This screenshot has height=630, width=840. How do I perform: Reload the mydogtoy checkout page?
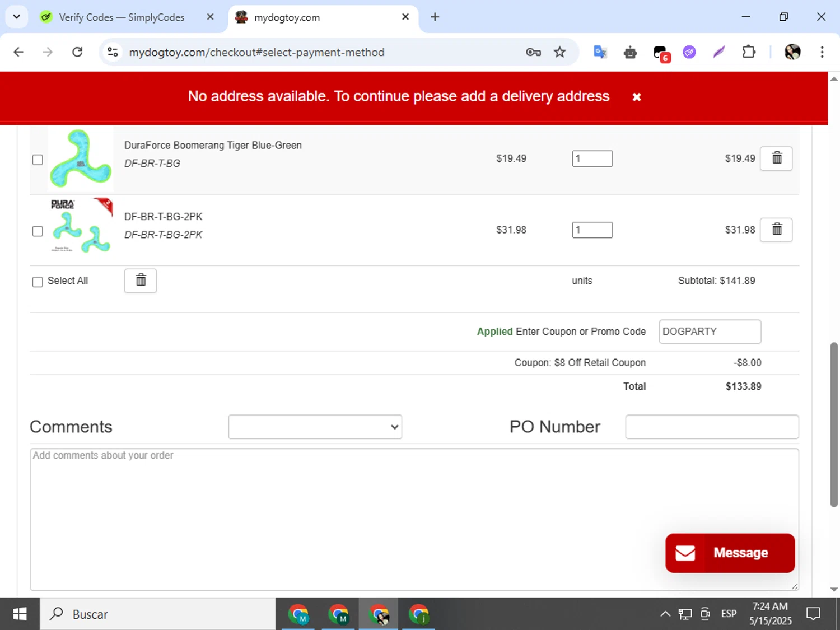(77, 52)
